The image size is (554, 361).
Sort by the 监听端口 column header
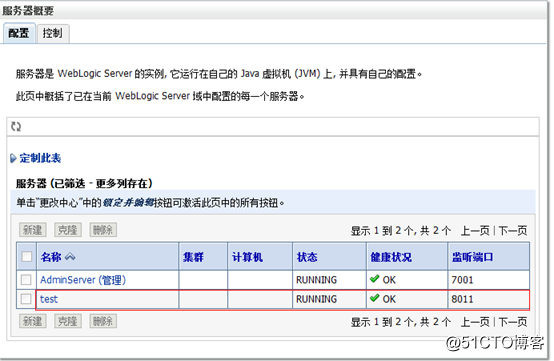[472, 257]
